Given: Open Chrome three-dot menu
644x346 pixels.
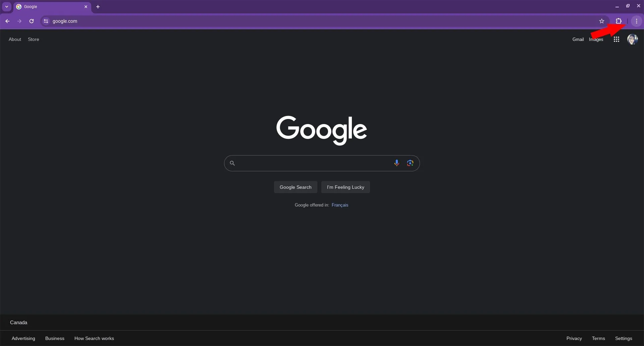Looking at the screenshot, I should (x=636, y=21).
